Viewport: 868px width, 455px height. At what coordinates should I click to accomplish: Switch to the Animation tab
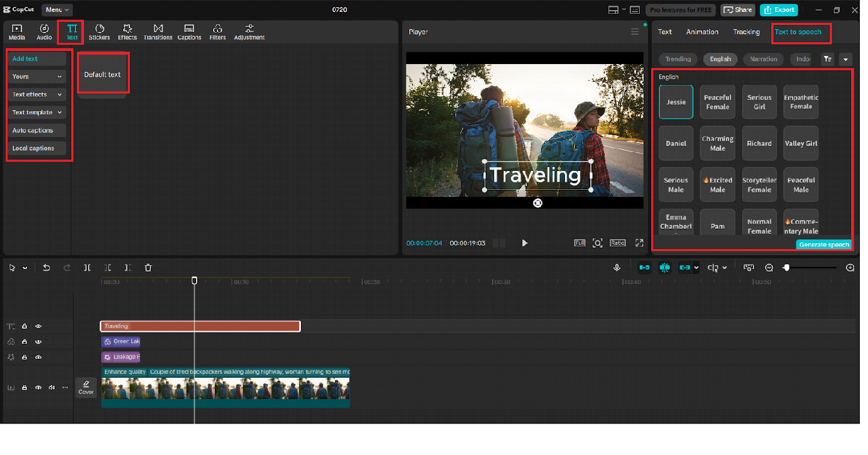click(x=702, y=32)
